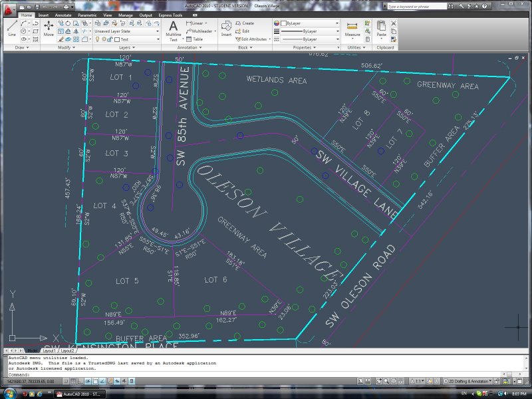Activate the Move tool

point(49,28)
